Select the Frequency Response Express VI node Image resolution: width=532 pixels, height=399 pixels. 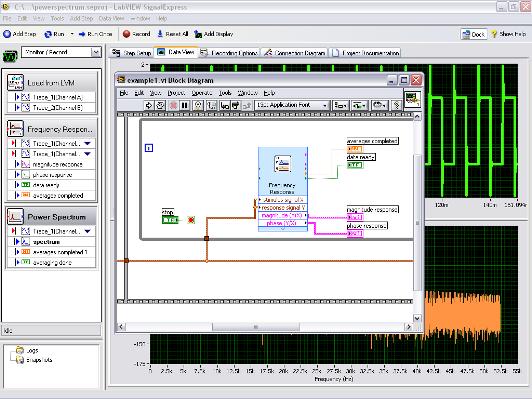pos(283,189)
